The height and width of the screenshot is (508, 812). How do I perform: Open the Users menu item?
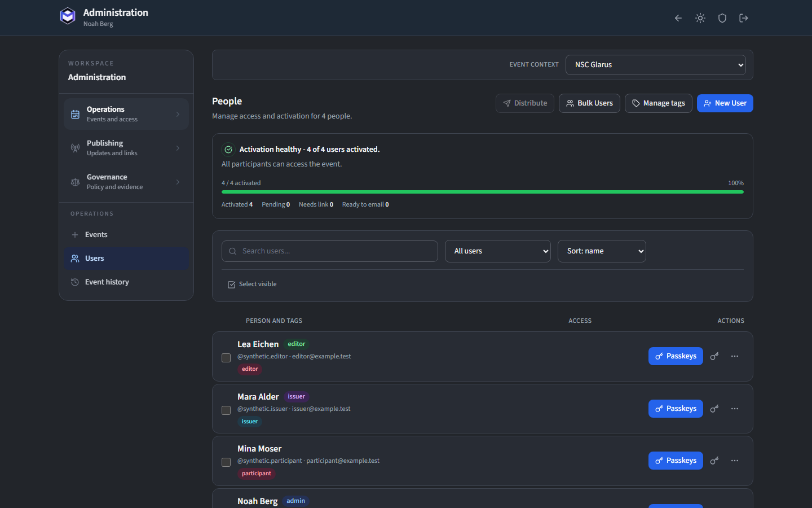[126, 259]
